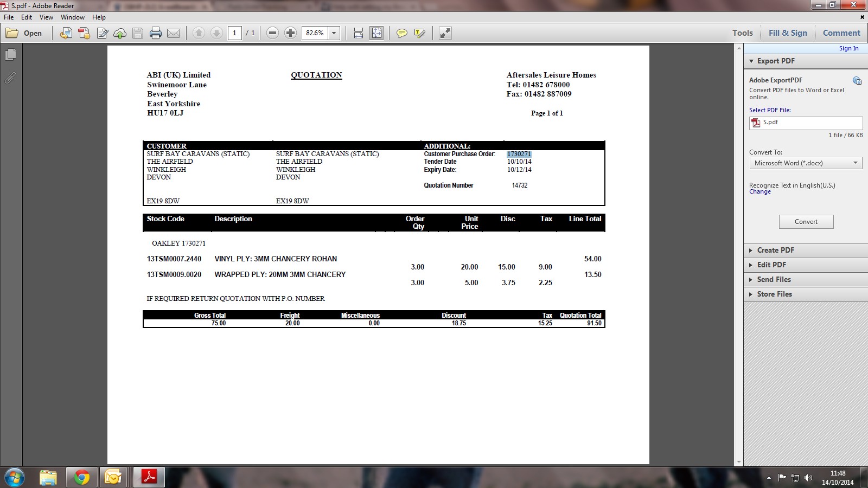
Task: Click the Convert button
Action: [x=806, y=222]
